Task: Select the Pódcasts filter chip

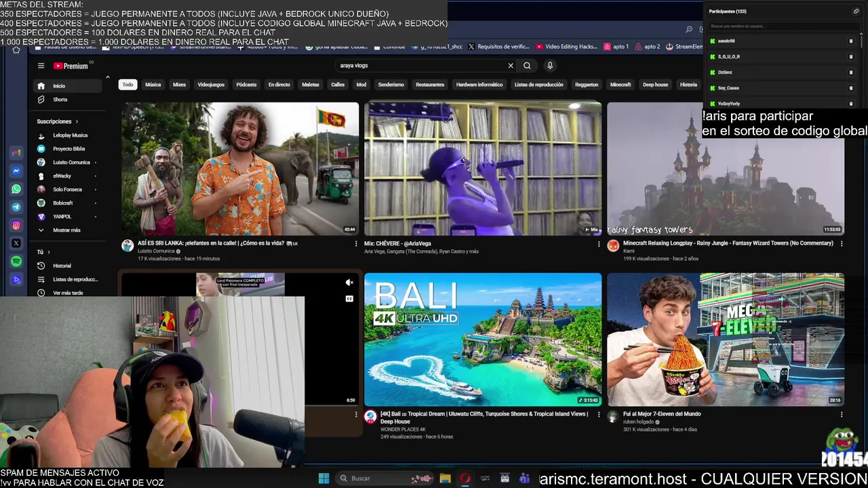Action: point(246,85)
